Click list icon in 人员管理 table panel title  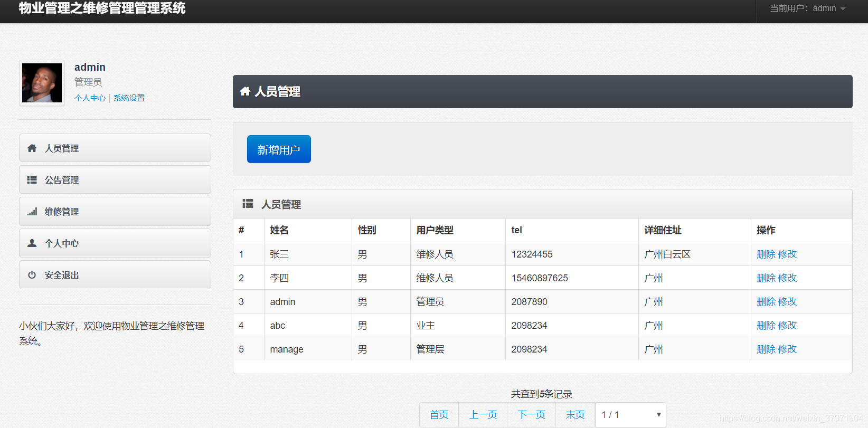pos(248,204)
